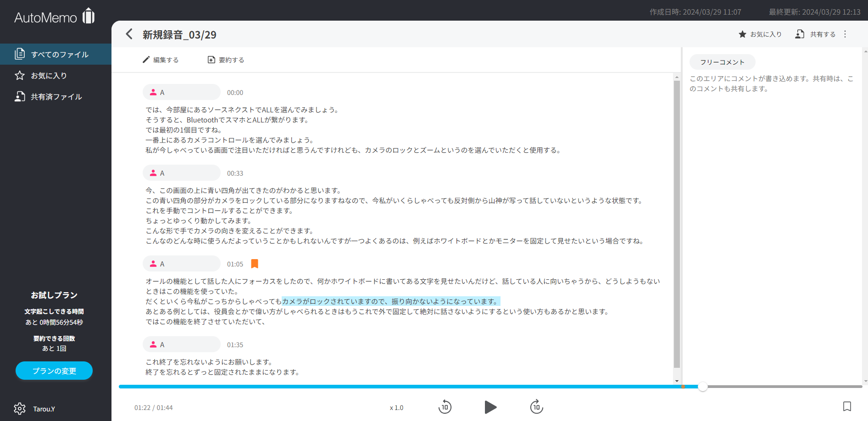
Task: Click orange bookmark at 01:05 segment
Action: [x=255, y=264]
